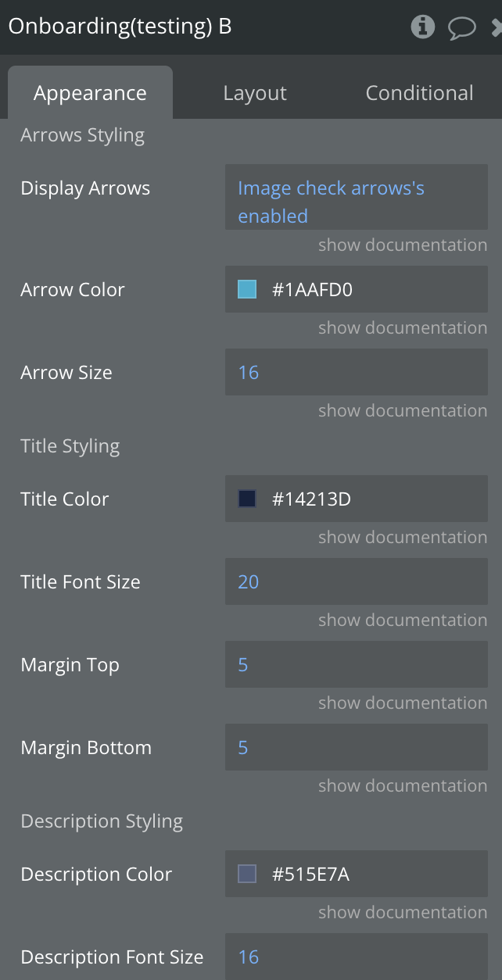Switch to the Layout tab
This screenshot has height=980, width=502.
(255, 93)
